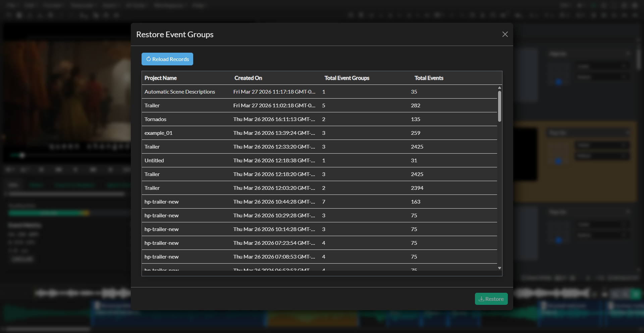Sort the table by Project Name
Viewport: 644px width, 333px height.
click(x=161, y=78)
